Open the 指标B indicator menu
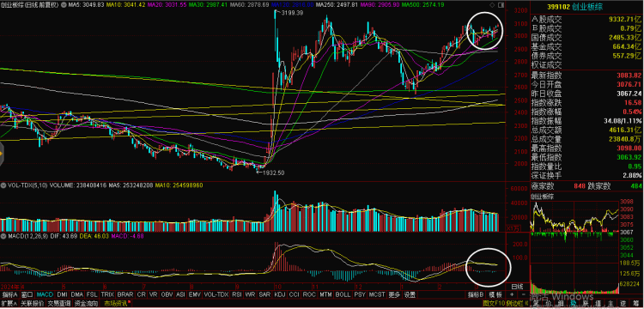The height and width of the screenshot is (309, 644). 475,294
